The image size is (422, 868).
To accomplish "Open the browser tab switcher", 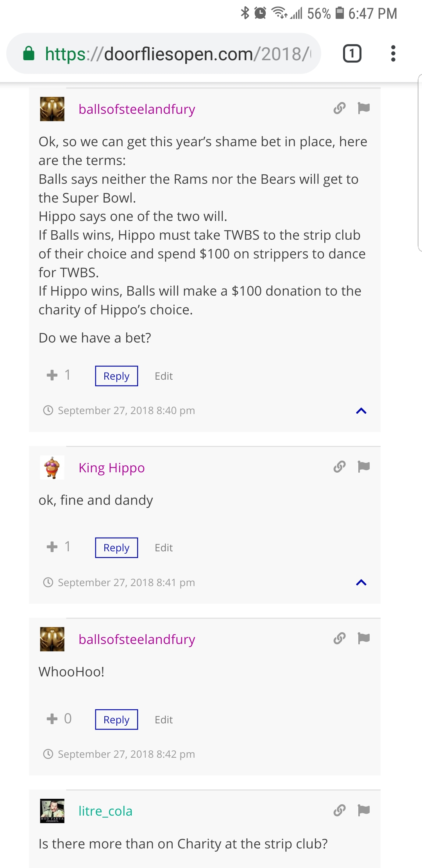I will click(x=352, y=54).
